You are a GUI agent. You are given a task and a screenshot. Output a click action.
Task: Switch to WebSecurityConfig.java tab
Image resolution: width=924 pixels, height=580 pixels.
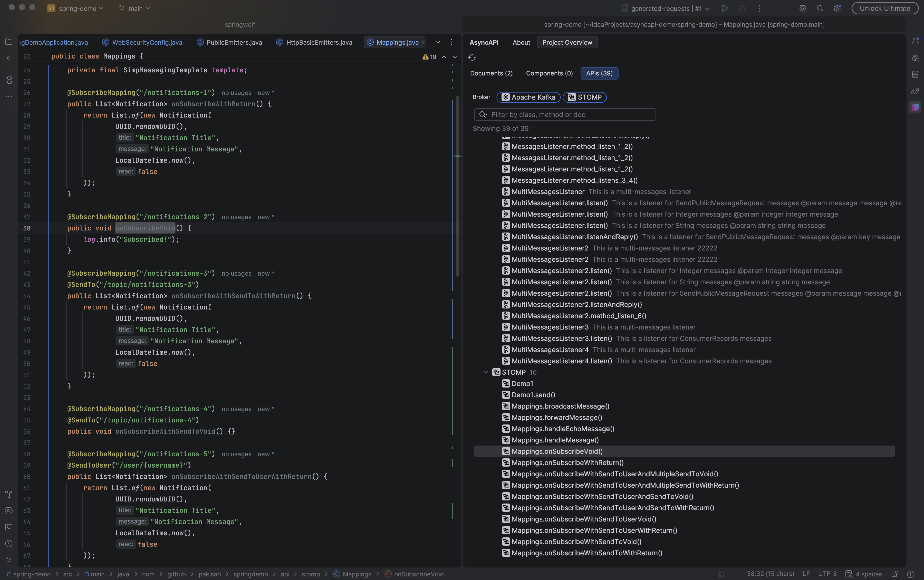[142, 42]
